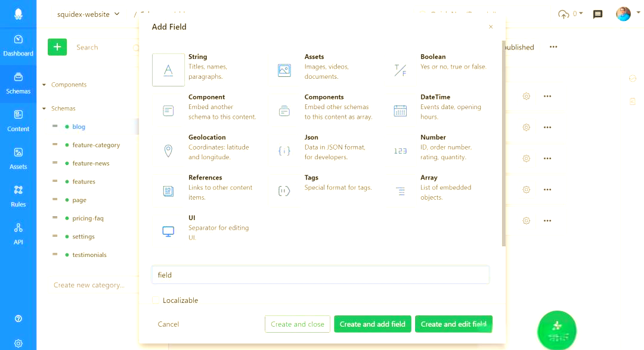Viewport: 644px width, 350px height.
Task: Choose the Array list icon
Action: tap(400, 191)
